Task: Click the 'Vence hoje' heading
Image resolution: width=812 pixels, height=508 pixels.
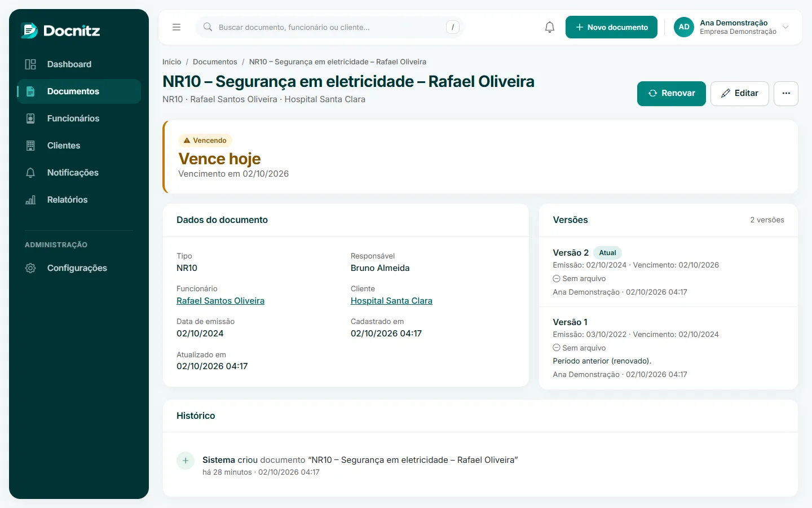Action: [219, 159]
